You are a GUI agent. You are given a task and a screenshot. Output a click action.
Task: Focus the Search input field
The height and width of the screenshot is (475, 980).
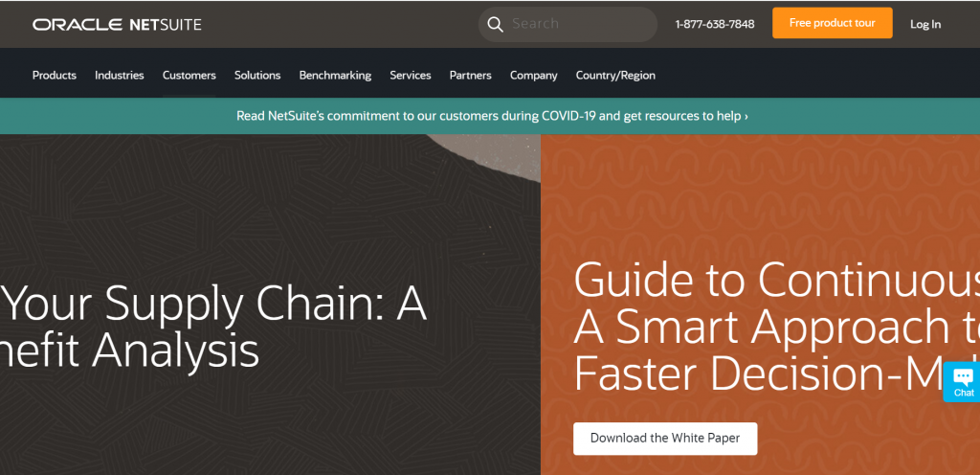[568, 24]
